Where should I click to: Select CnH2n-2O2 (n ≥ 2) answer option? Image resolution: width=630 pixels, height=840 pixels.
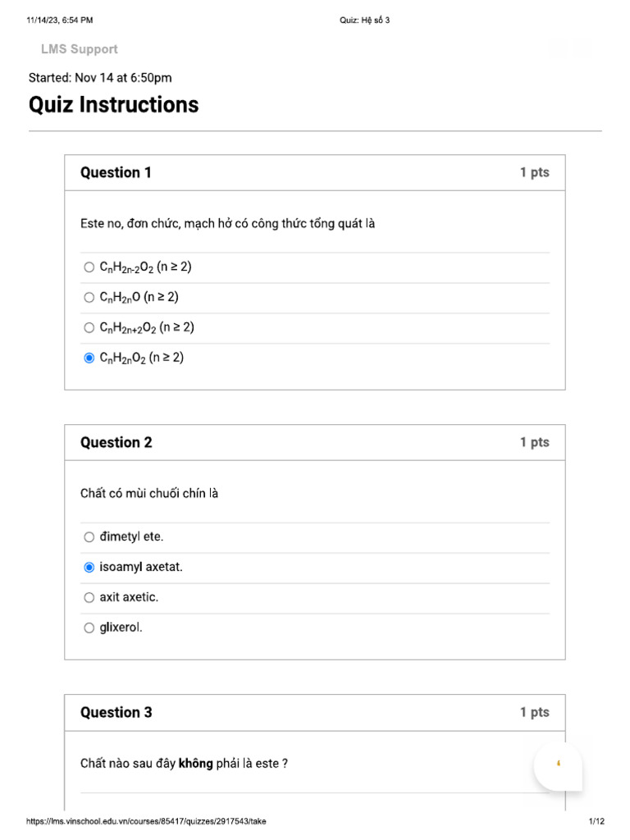coord(89,267)
